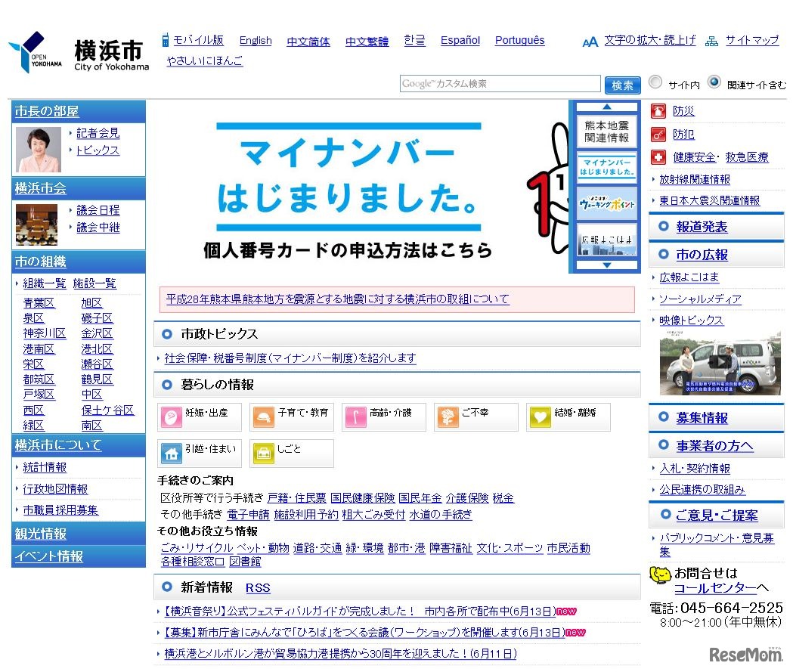Select the サイト内 search radio button
Screen dimensions: 793x672
click(655, 82)
